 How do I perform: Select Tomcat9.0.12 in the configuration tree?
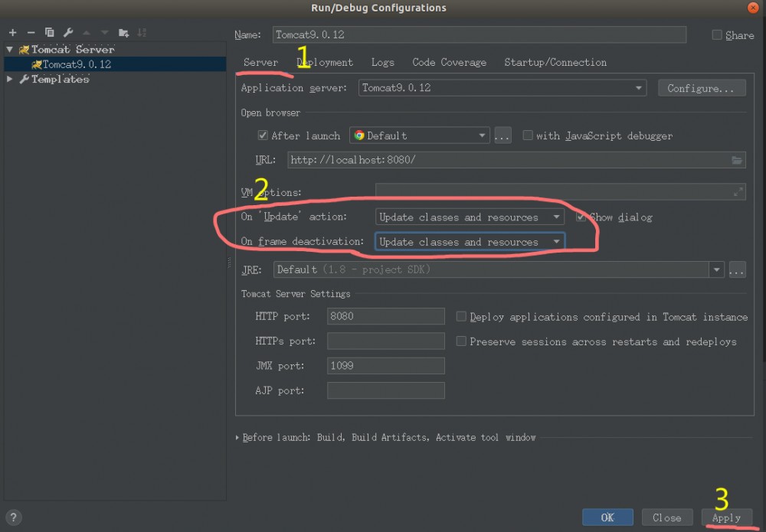[x=76, y=64]
